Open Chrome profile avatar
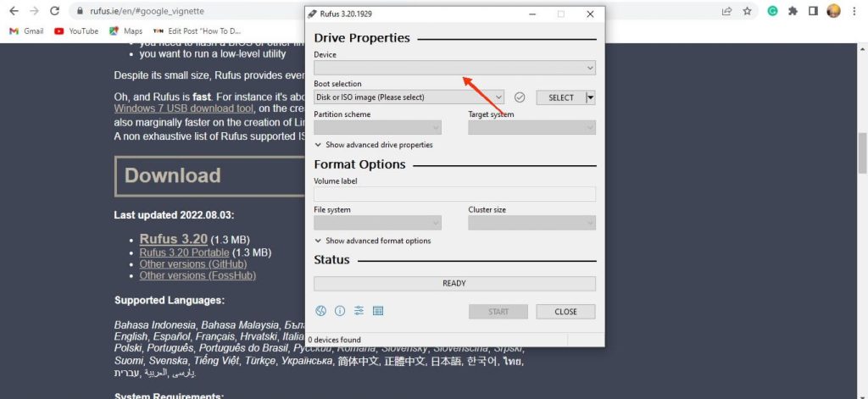Viewport: 868px width, 399px height. [834, 11]
